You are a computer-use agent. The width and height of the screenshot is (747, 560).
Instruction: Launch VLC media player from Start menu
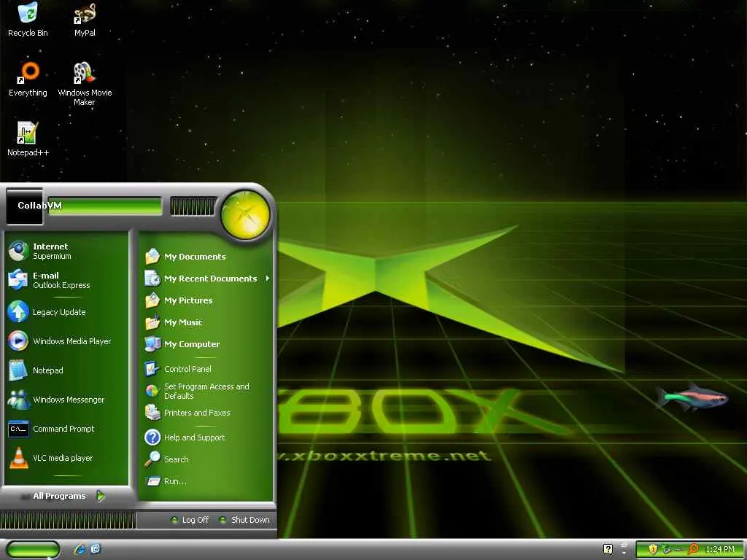(66, 458)
